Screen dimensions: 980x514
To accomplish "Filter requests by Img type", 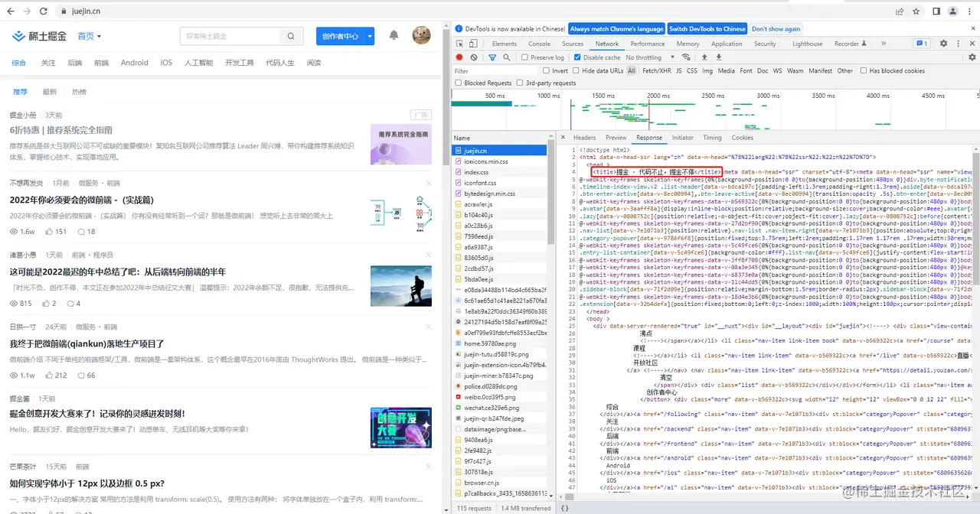I will click(707, 71).
